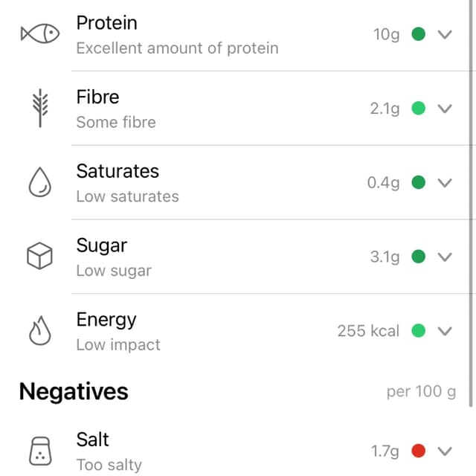This screenshot has width=476, height=476.
Task: Open the Sugar row label
Action: pos(102,245)
